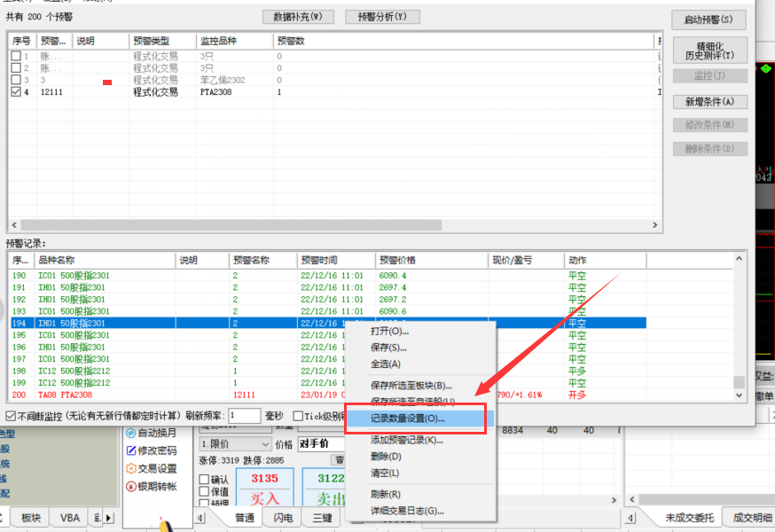Image resolution: width=775 pixels, height=532 pixels.
Task: Click the 新增条件(A) button
Action: coord(709,102)
